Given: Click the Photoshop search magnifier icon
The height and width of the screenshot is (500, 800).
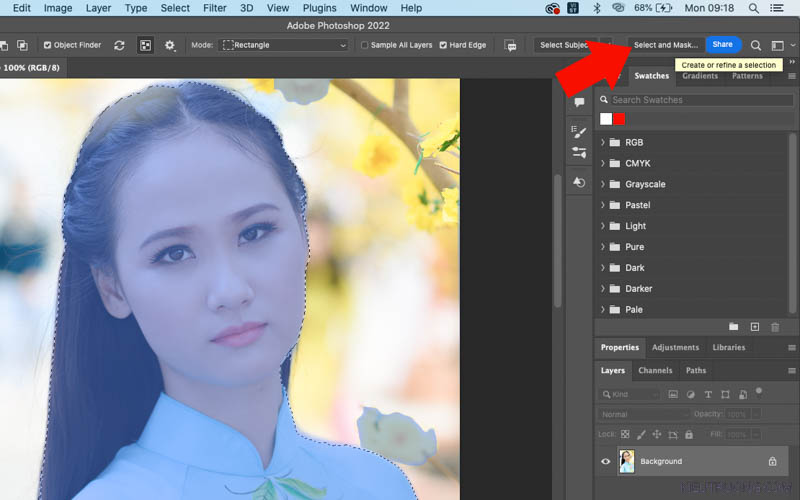Looking at the screenshot, I should tap(756, 45).
